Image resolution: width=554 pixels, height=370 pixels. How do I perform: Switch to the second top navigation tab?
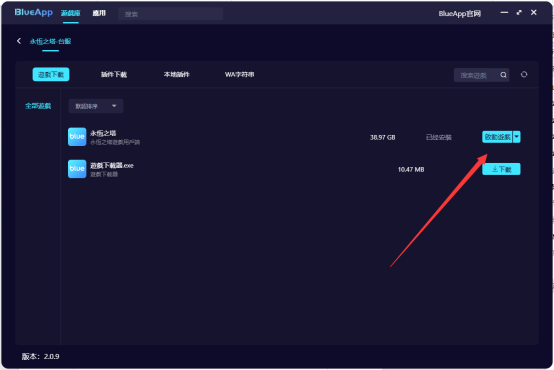(99, 13)
